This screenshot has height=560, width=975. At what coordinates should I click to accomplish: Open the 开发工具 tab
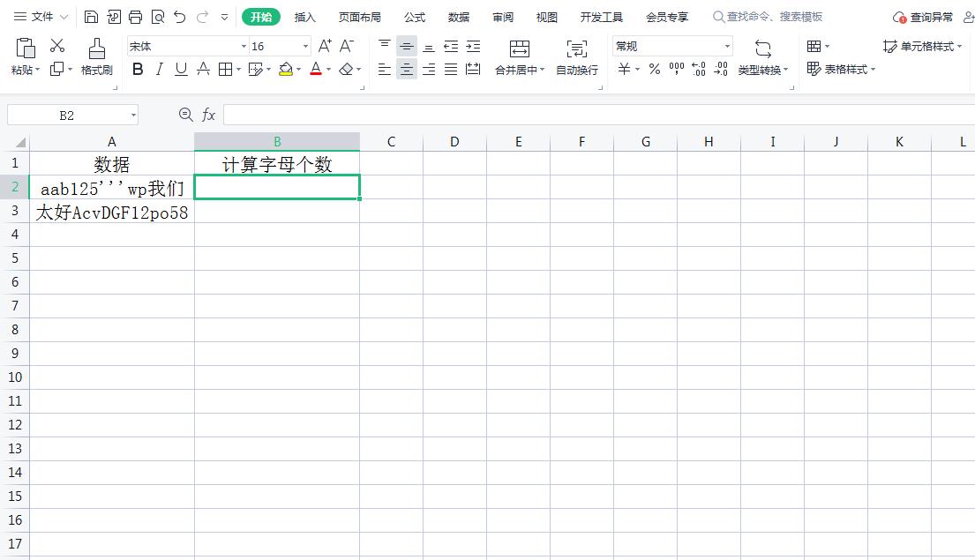pyautogui.click(x=601, y=18)
